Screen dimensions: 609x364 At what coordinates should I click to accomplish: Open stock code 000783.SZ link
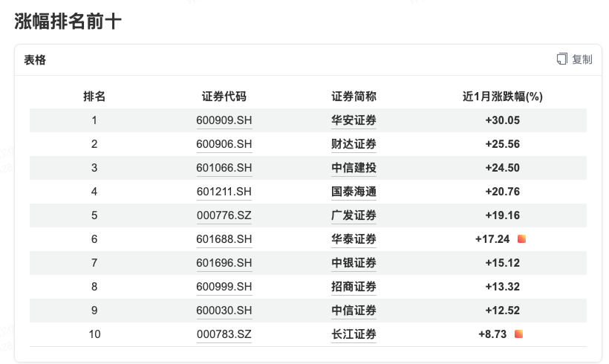pos(224,334)
